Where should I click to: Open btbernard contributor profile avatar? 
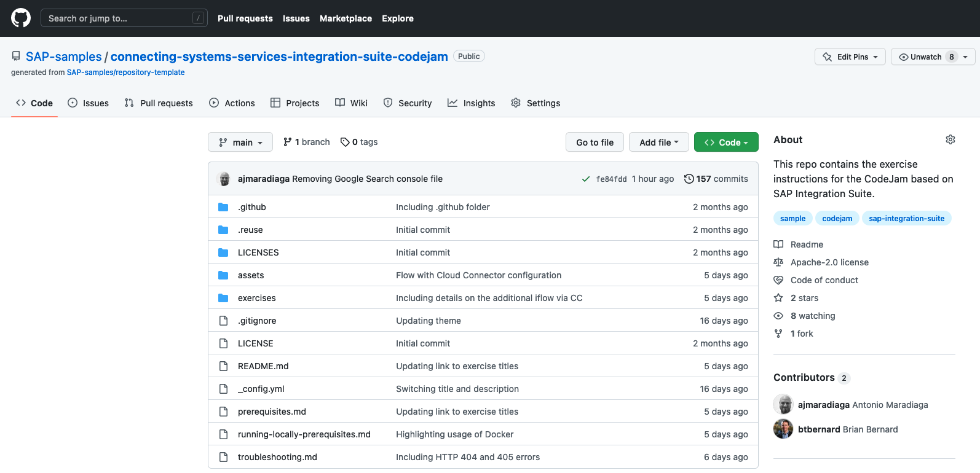coord(783,429)
